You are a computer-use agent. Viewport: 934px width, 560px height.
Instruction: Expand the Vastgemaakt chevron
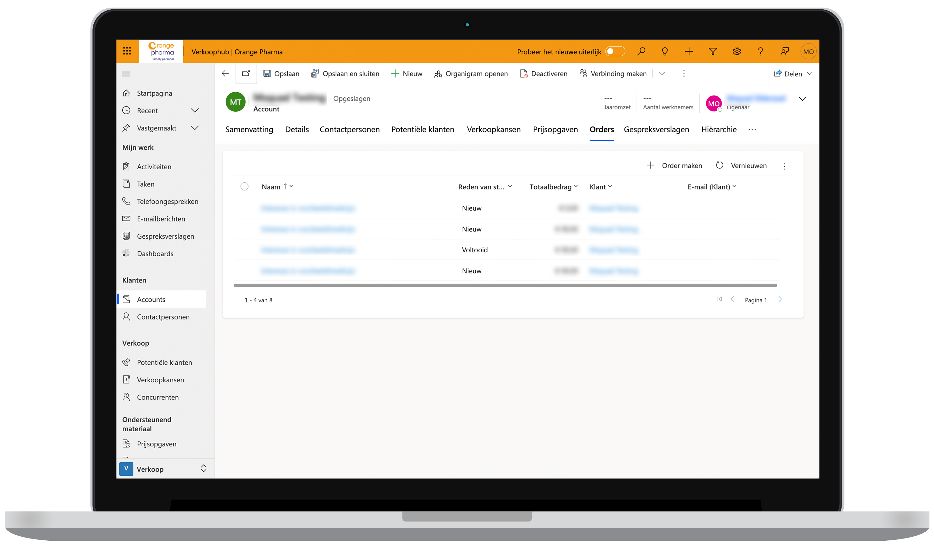click(195, 128)
